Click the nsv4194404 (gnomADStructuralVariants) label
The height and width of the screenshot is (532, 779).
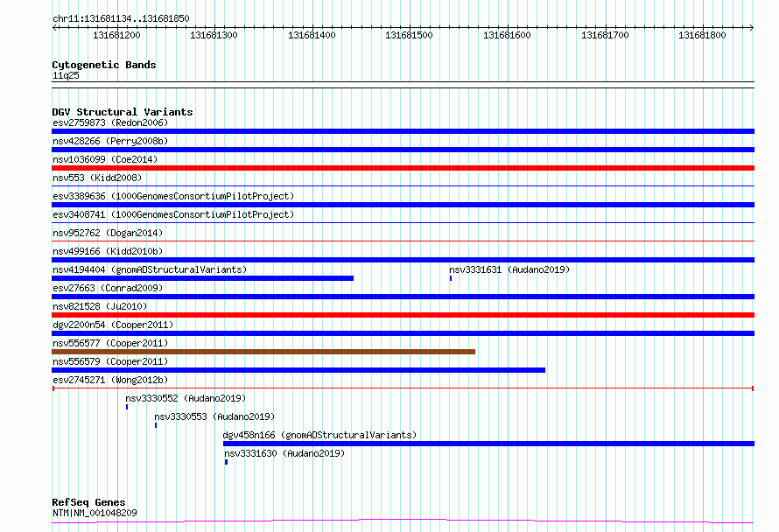[x=150, y=269]
